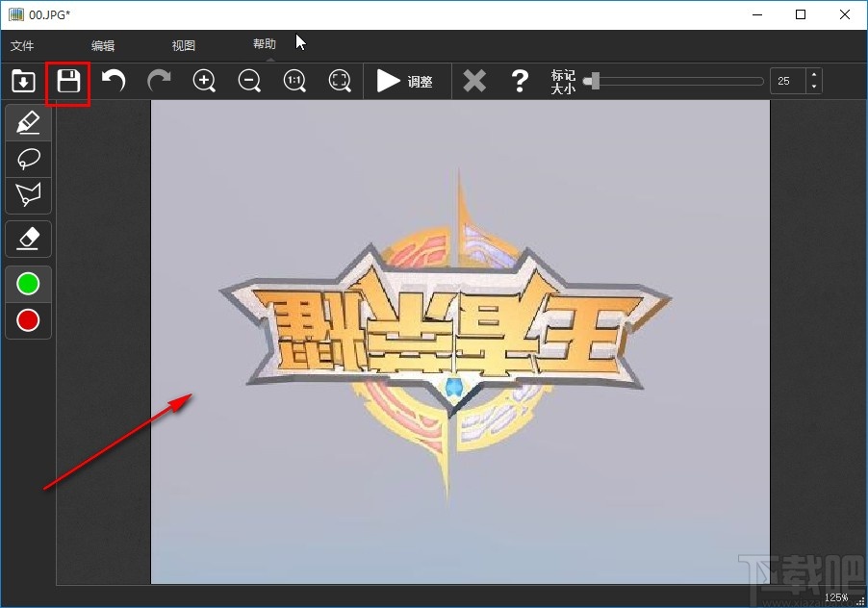Choose the green marker color
Screen dimensions: 868x608
29,284
